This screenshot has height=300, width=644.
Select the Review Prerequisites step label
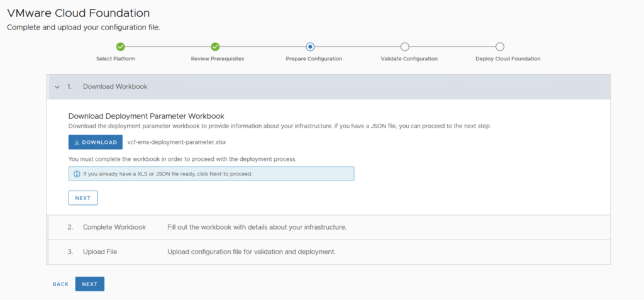tap(217, 58)
